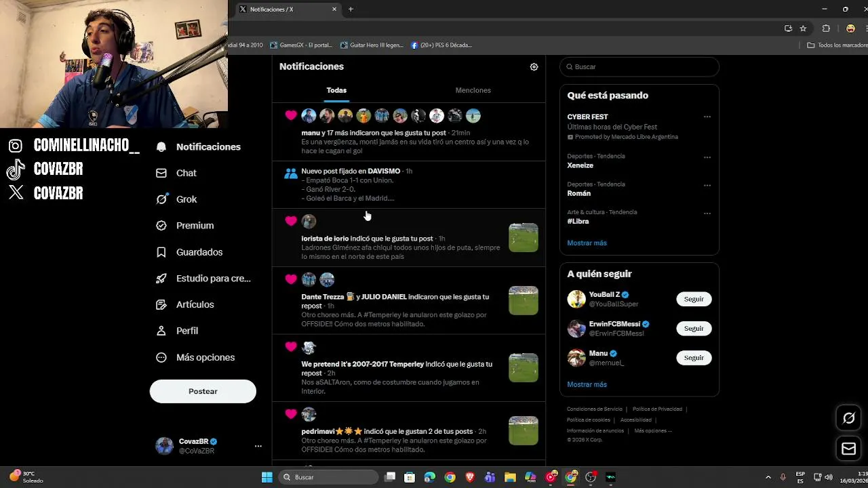Open Notificaciones in the sidebar
This screenshot has height=488, width=868.
click(198, 147)
